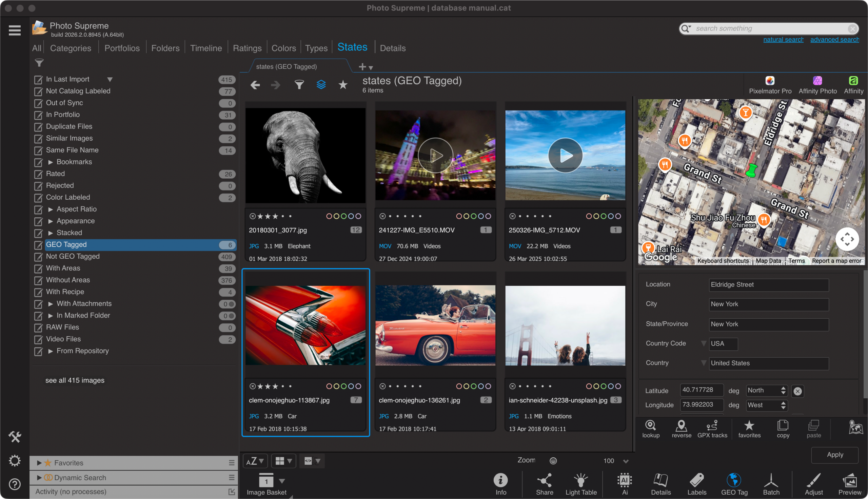Click see all 415 images
The image size is (868, 499).
pyautogui.click(x=75, y=380)
